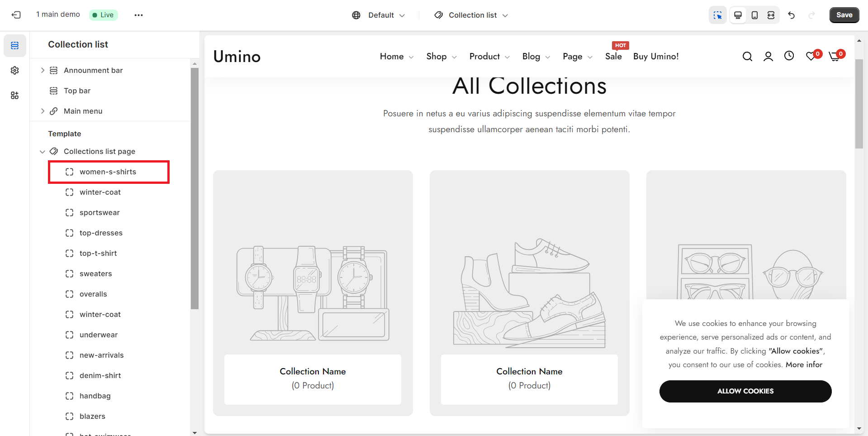Switch to mobile preview icon
This screenshot has width=868, height=436.
click(x=754, y=15)
